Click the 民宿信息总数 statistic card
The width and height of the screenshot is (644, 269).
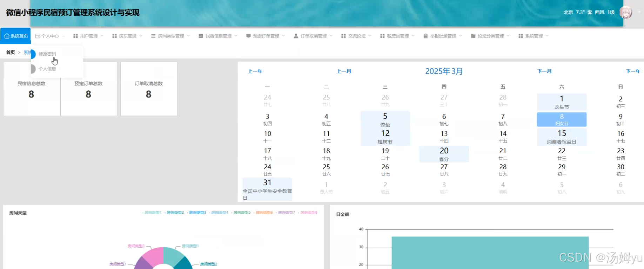[x=32, y=89]
